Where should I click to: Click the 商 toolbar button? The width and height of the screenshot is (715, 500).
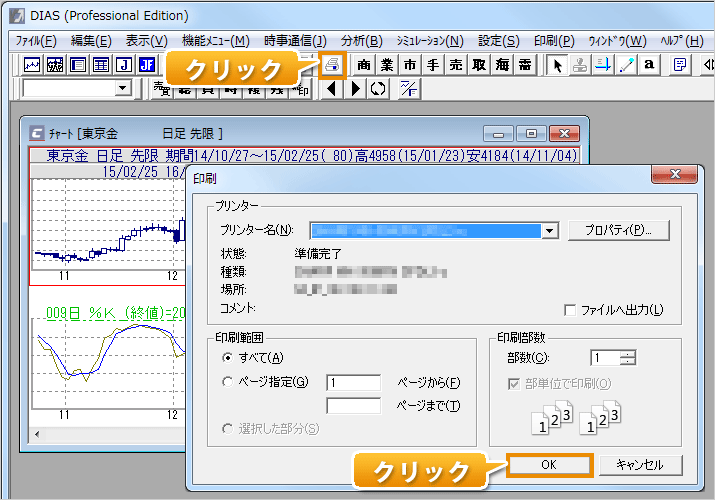click(x=365, y=65)
